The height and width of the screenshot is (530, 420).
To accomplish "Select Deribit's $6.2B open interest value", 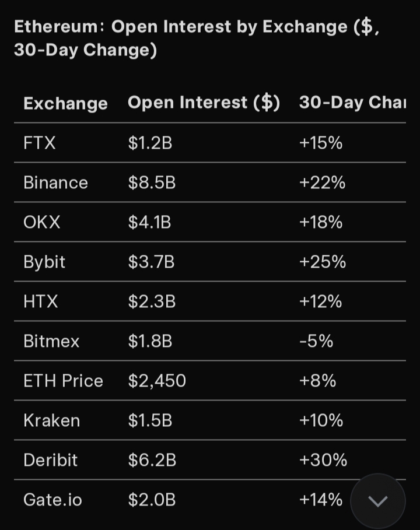I will tap(152, 460).
